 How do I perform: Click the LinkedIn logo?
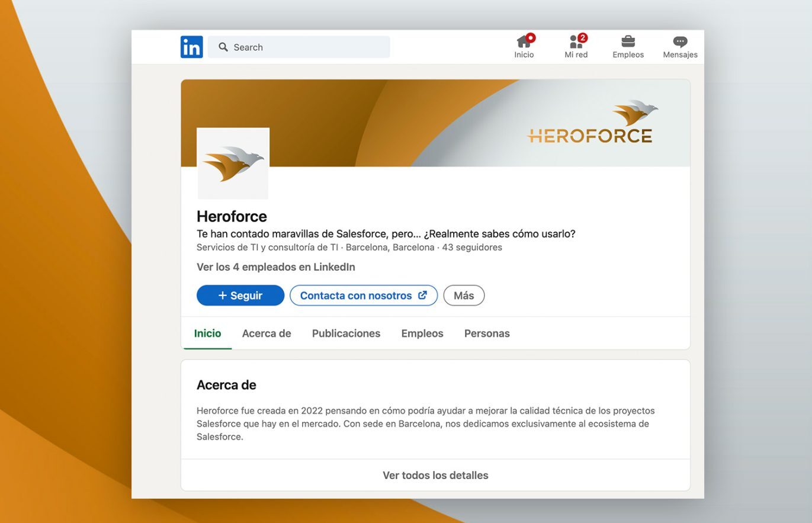pos(191,47)
